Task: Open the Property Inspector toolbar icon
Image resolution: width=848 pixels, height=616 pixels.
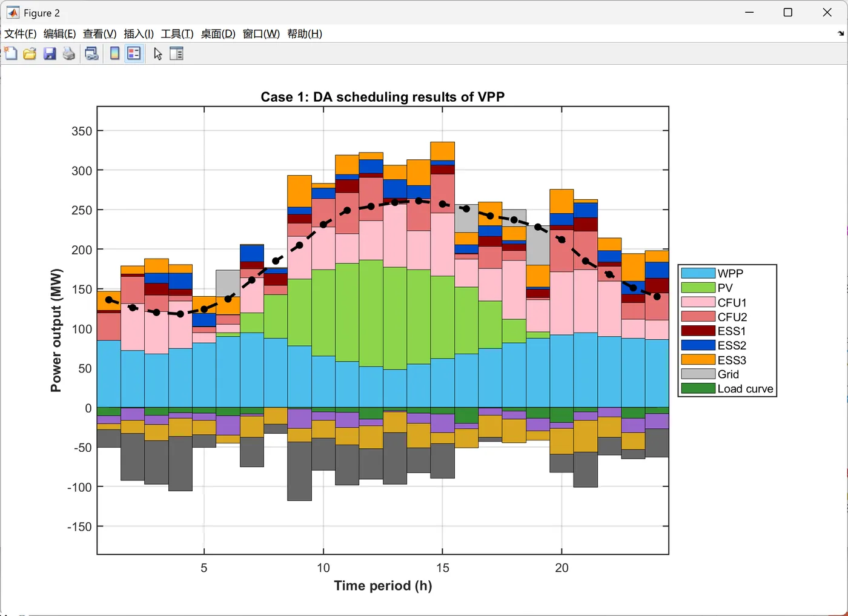Action: (x=176, y=54)
